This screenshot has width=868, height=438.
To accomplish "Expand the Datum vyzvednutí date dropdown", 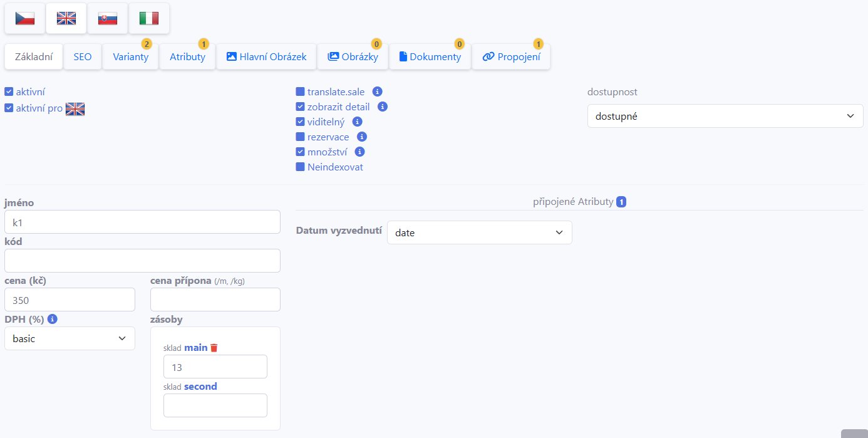I will (479, 232).
